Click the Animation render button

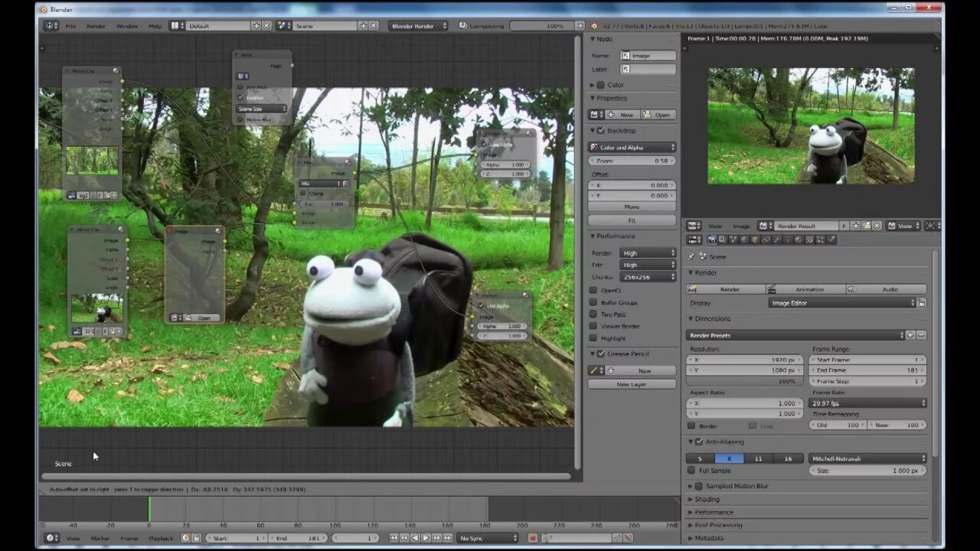[x=805, y=289]
